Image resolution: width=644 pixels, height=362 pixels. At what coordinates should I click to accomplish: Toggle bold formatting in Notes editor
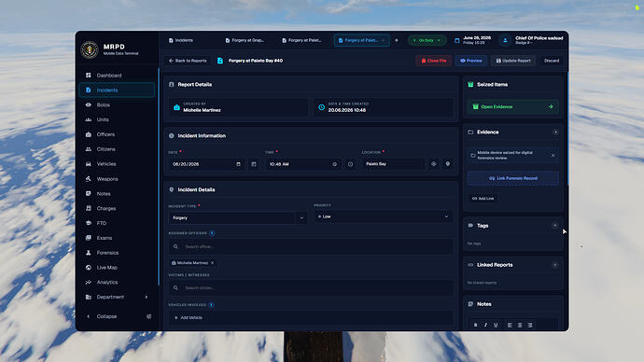tap(476, 325)
